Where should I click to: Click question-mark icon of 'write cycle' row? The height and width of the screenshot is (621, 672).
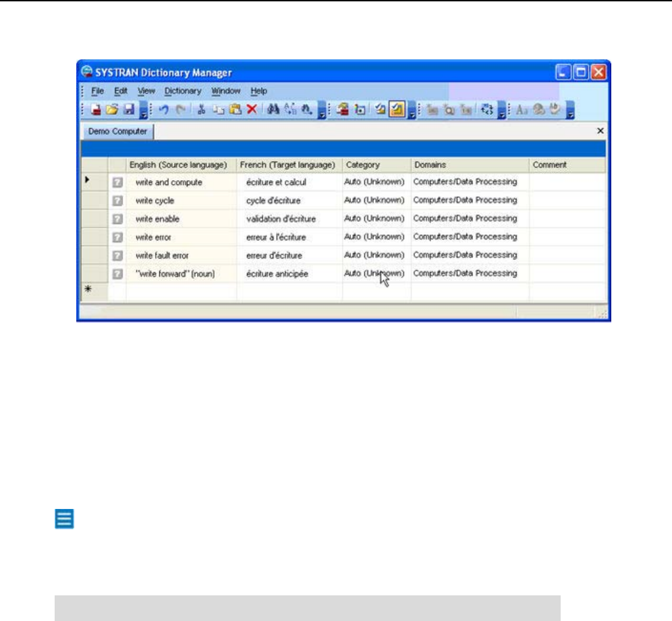tap(117, 200)
